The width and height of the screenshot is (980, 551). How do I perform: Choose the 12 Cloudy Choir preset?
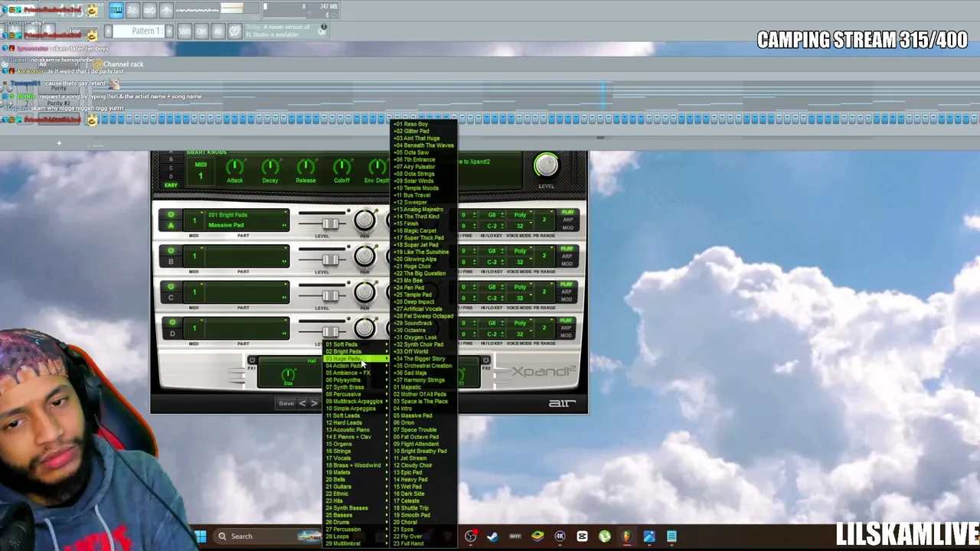[423, 465]
